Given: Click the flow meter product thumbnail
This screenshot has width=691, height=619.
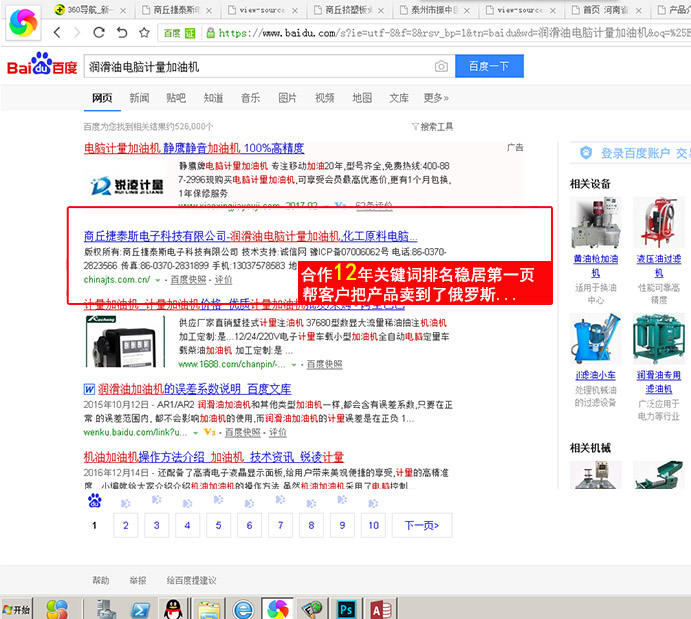Looking at the screenshot, I should click(125, 341).
